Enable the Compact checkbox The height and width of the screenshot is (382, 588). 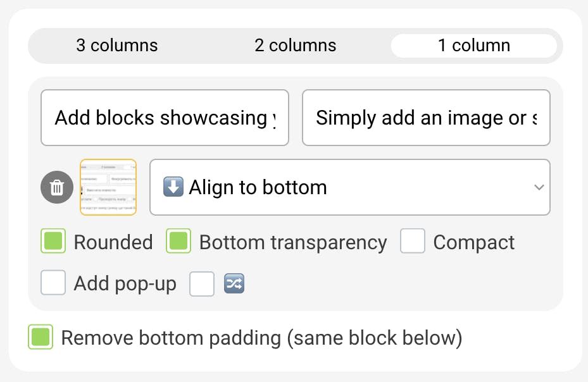click(x=413, y=242)
